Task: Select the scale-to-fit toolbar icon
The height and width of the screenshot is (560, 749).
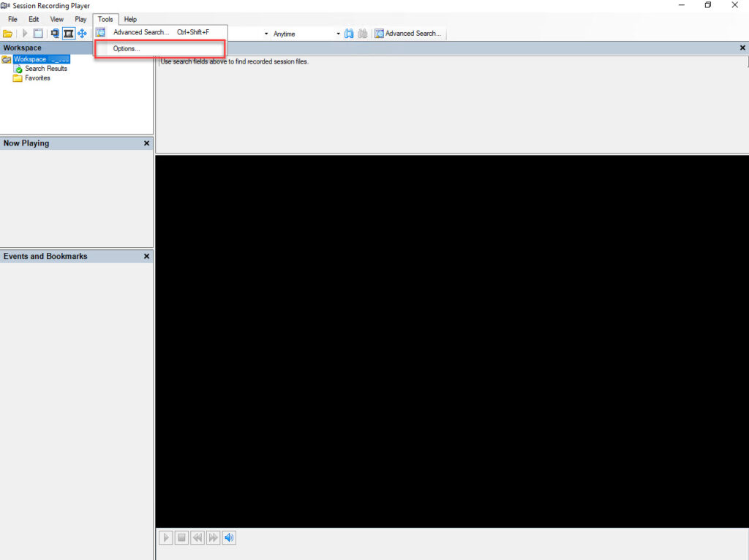Action: pyautogui.click(x=69, y=34)
